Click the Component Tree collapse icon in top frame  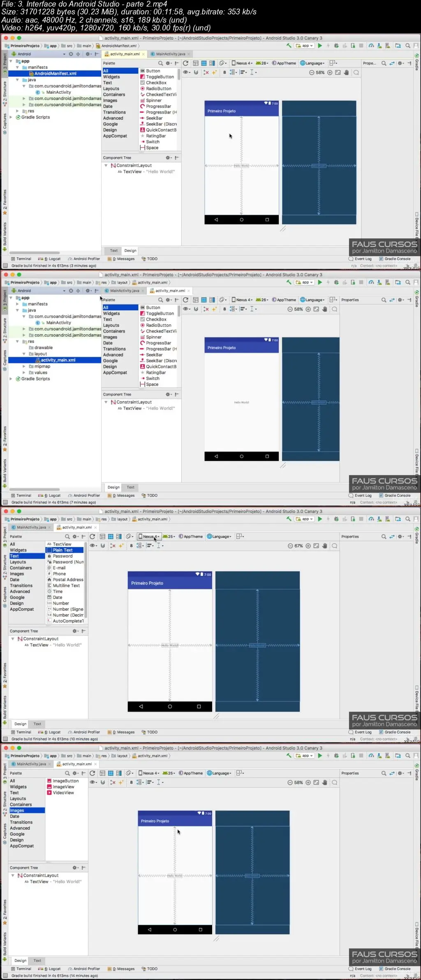pyautogui.click(x=177, y=158)
